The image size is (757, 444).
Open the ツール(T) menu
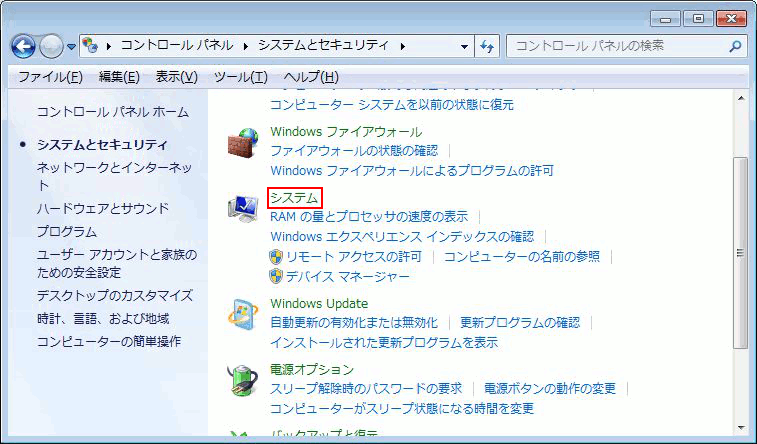(240, 77)
